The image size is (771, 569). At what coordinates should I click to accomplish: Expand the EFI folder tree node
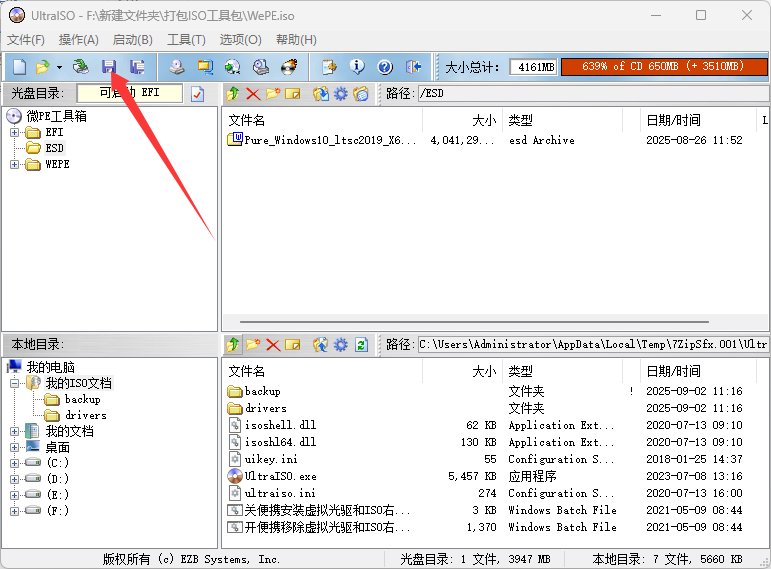point(15,132)
